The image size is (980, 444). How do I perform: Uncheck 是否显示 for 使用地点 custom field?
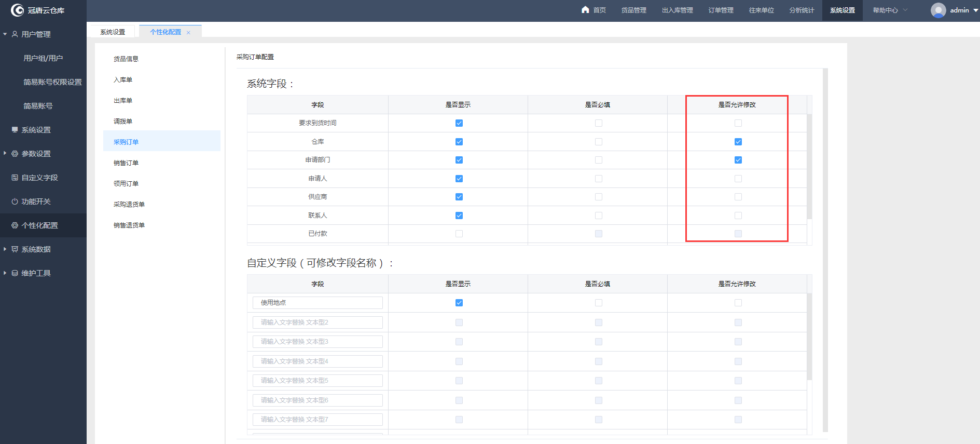[x=459, y=303]
